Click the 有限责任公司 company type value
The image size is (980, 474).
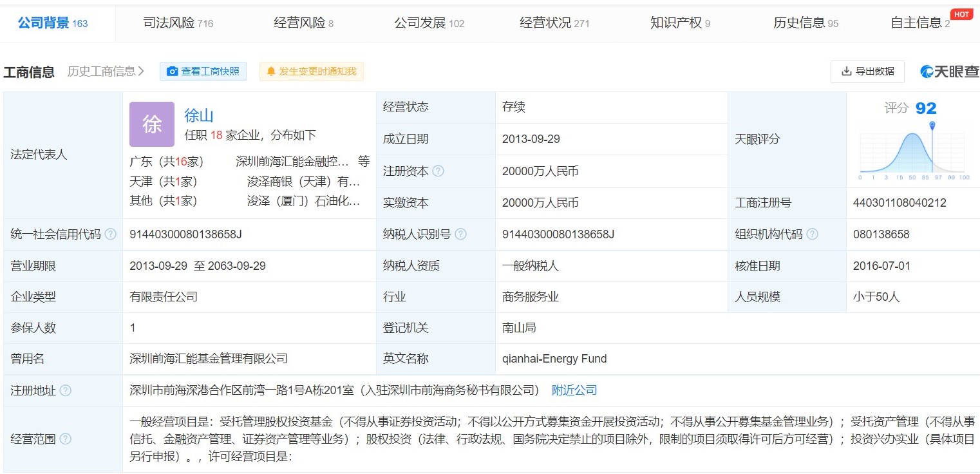[x=164, y=297]
